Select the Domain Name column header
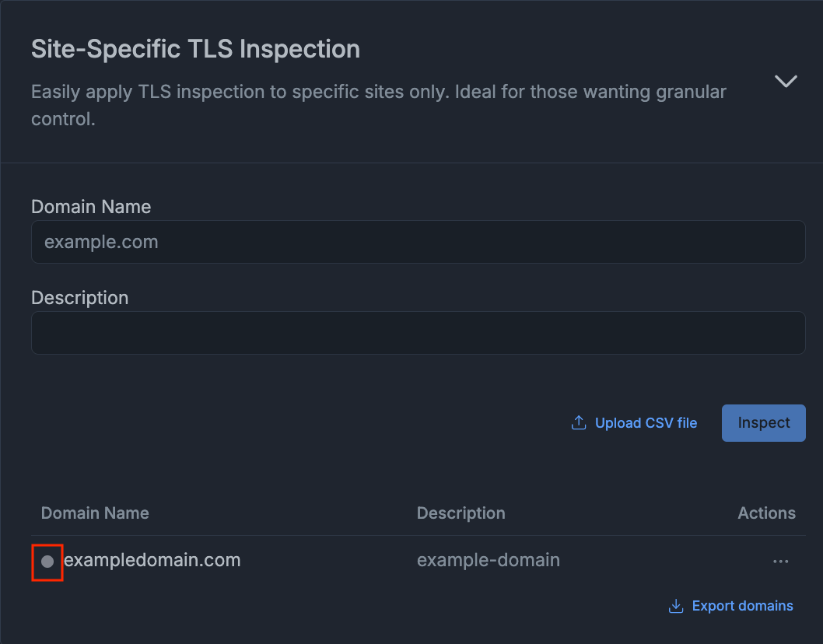Image resolution: width=823 pixels, height=644 pixels. [95, 513]
